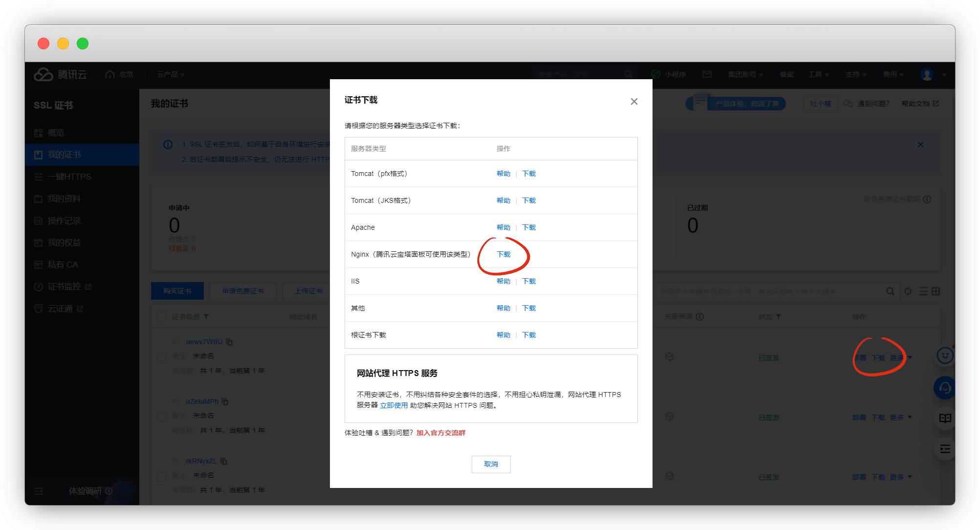Screen dimensions: 980x530
Task: Tick checkbox for certificate uewv7WBU
Action: 161,357
